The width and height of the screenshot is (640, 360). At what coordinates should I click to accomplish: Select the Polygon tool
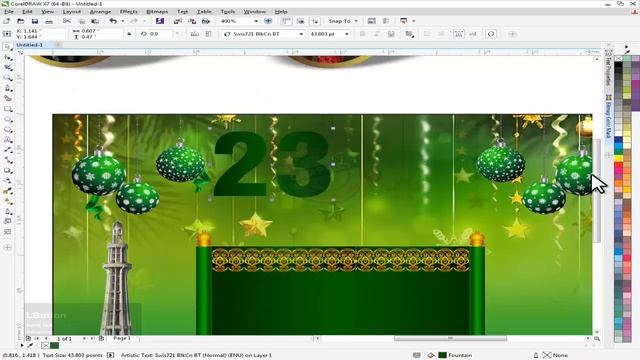coord(7,129)
